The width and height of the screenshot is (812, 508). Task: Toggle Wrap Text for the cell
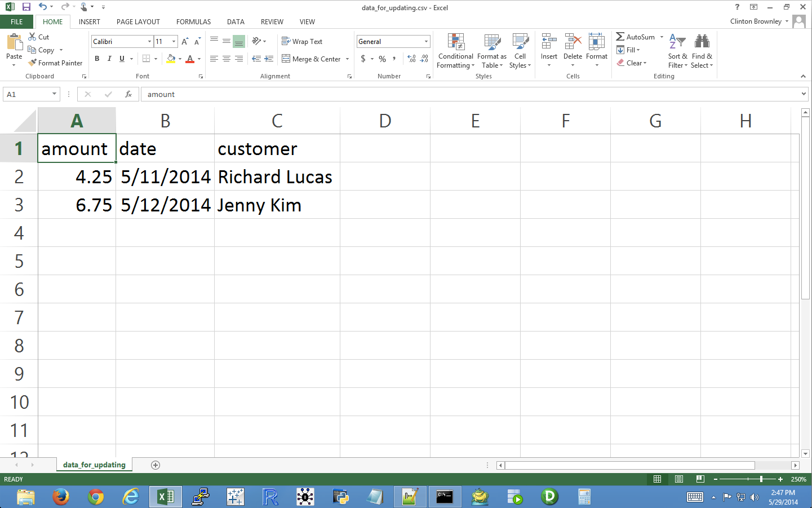pyautogui.click(x=302, y=41)
